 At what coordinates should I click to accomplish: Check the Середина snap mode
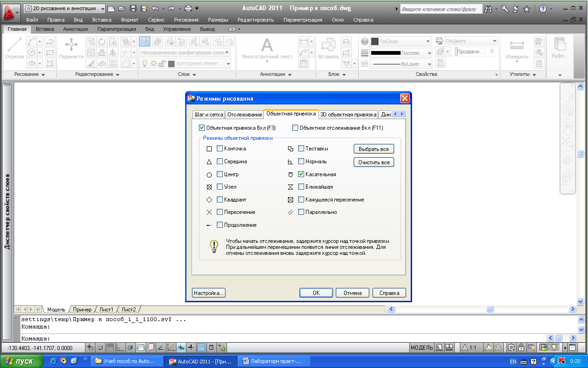[x=220, y=161]
